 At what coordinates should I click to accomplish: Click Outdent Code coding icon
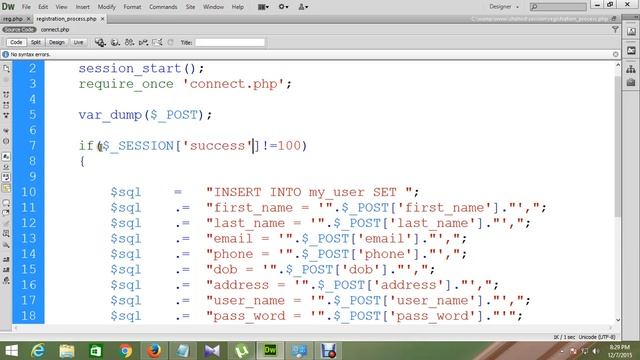pyautogui.click(x=6, y=270)
